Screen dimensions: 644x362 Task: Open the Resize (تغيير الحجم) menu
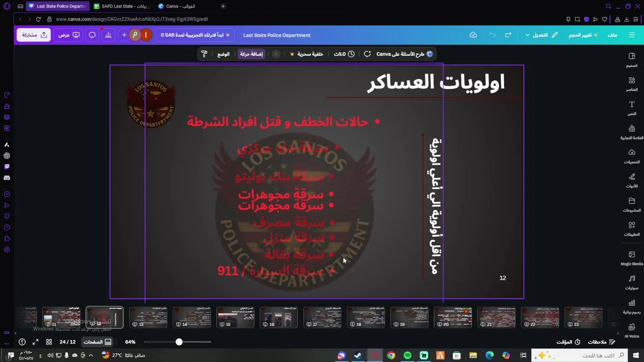[x=584, y=35]
